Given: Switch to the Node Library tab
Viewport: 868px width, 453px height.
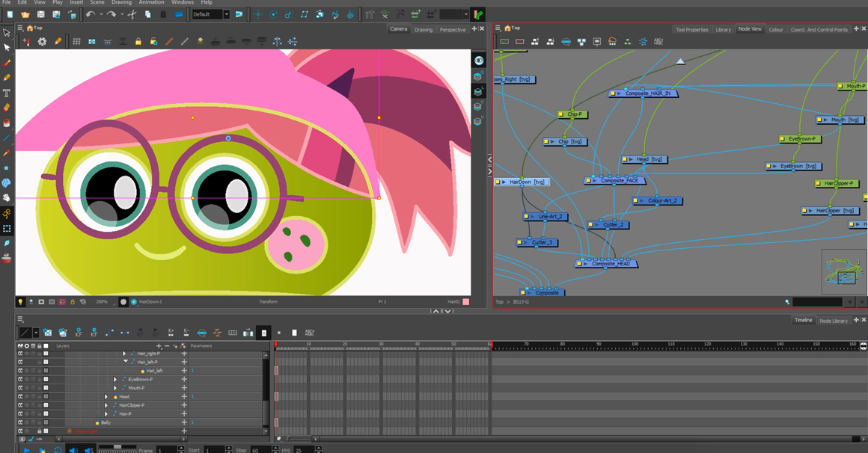Looking at the screenshot, I should (834, 321).
